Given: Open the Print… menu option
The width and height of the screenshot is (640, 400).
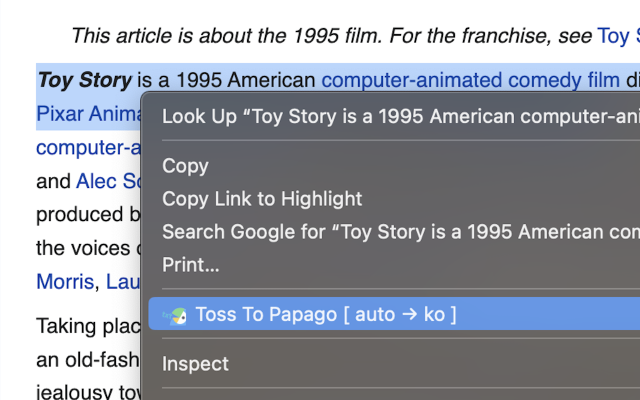Looking at the screenshot, I should pyautogui.click(x=191, y=265).
